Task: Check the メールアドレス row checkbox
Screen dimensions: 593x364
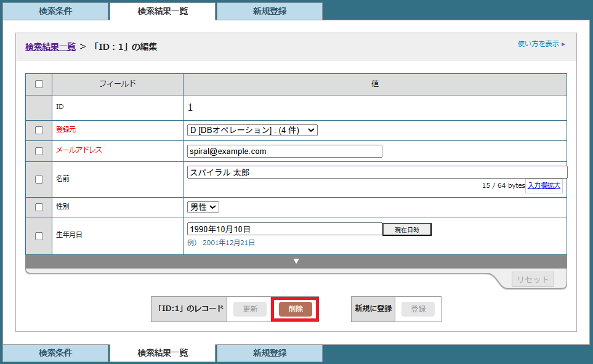Action: pyautogui.click(x=38, y=151)
